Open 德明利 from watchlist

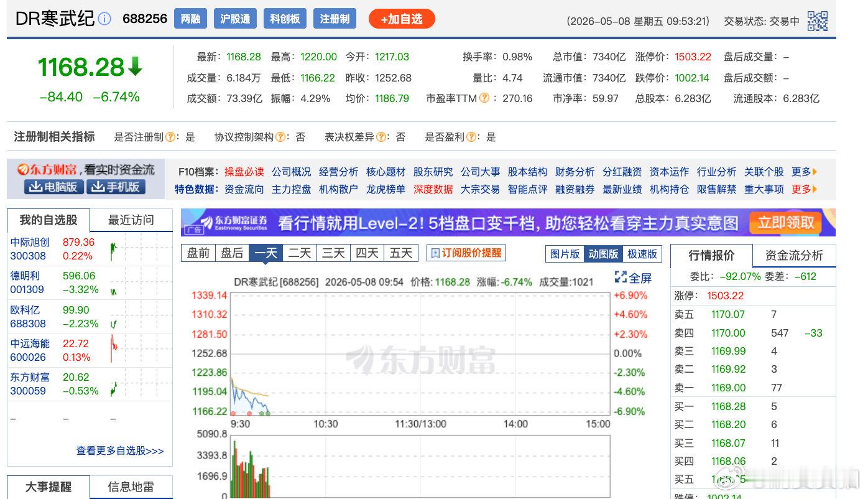(x=25, y=276)
